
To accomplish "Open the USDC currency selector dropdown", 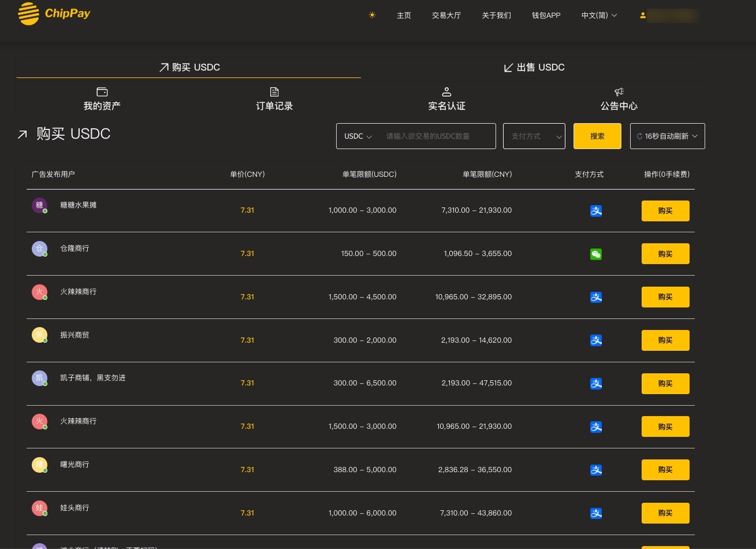I will [358, 136].
